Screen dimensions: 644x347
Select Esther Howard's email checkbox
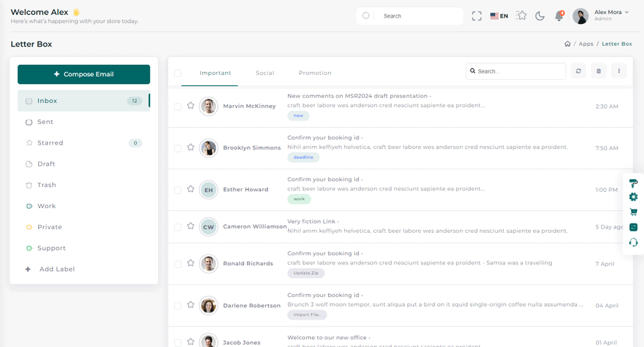tap(178, 190)
